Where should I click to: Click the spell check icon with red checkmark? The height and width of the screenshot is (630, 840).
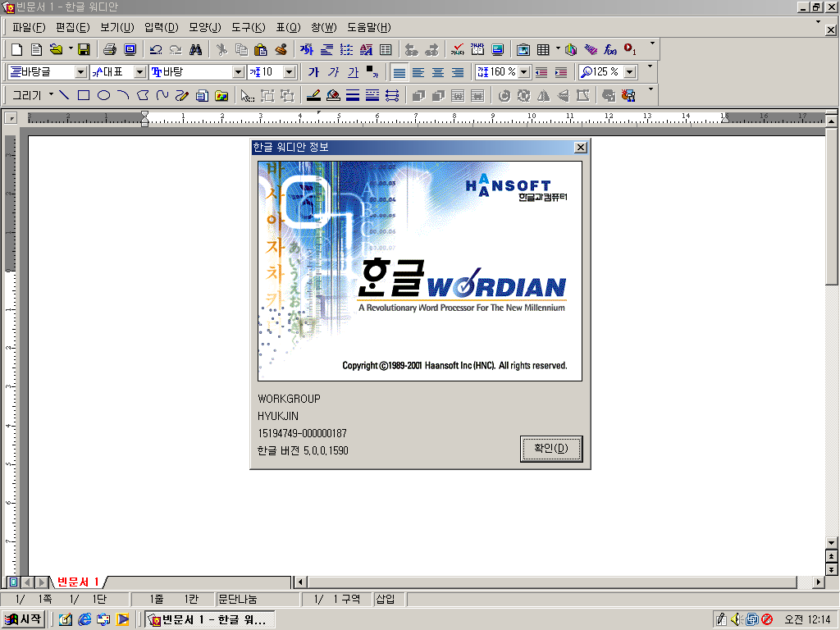point(457,50)
